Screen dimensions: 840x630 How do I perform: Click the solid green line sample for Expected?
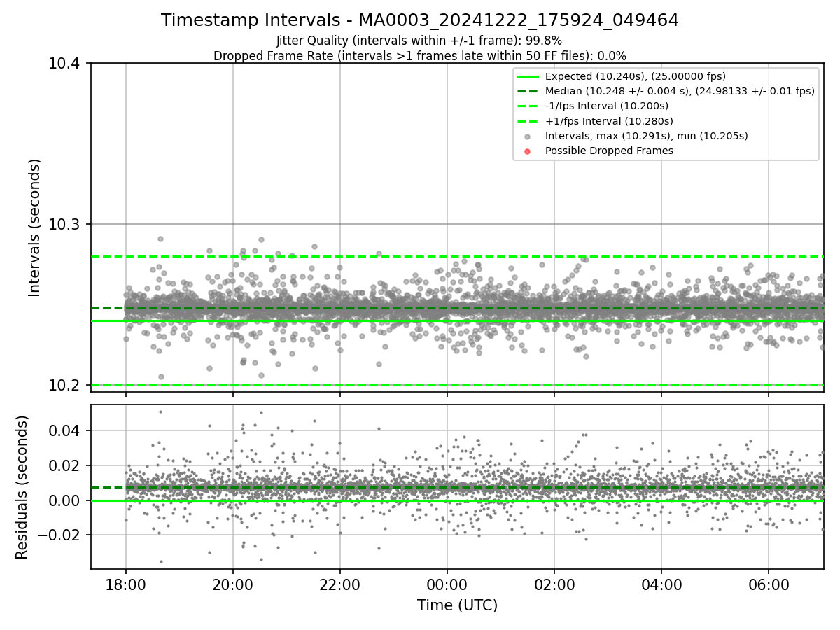point(528,76)
